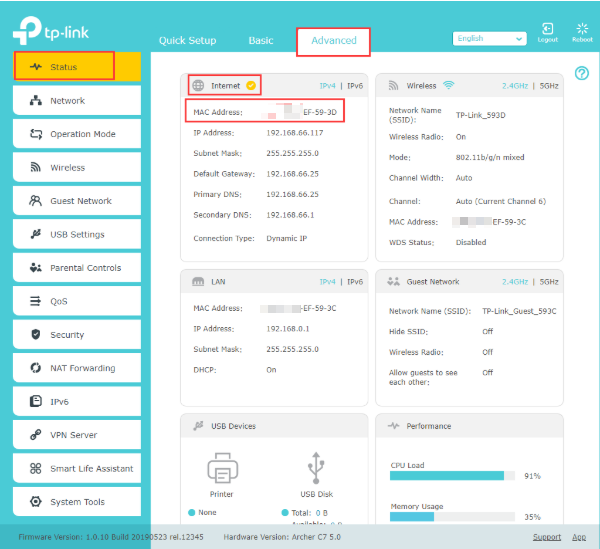Screen dimensions: 600x549
Task: Click the Reboot icon
Action: tap(582, 29)
